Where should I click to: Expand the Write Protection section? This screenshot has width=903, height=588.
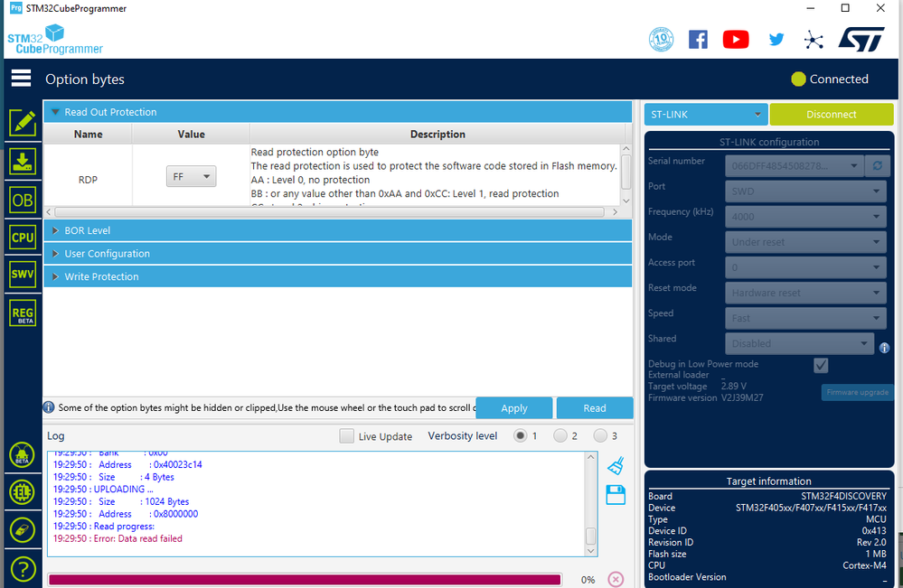(x=337, y=276)
